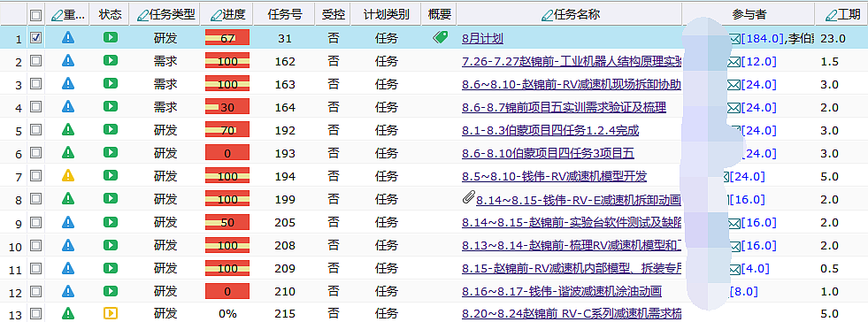The image size is (868, 322).
Task: Click green play status icon for task 31
Action: [111, 38]
